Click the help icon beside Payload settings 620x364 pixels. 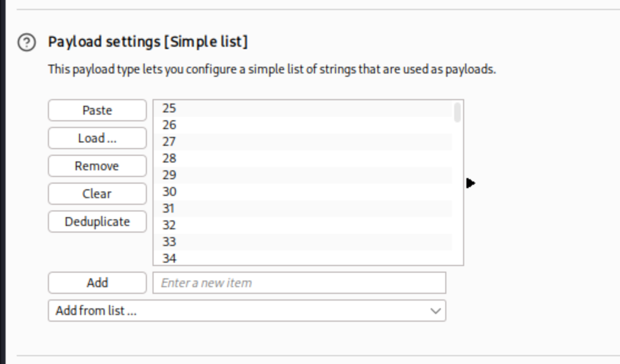coord(26,42)
